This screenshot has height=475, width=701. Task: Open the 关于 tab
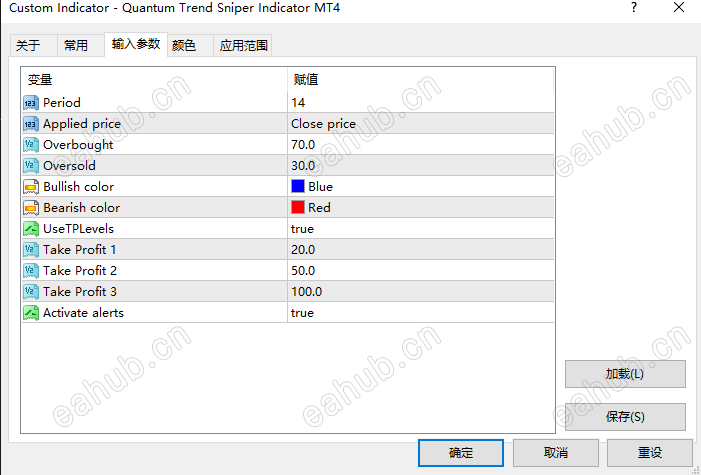pos(34,46)
